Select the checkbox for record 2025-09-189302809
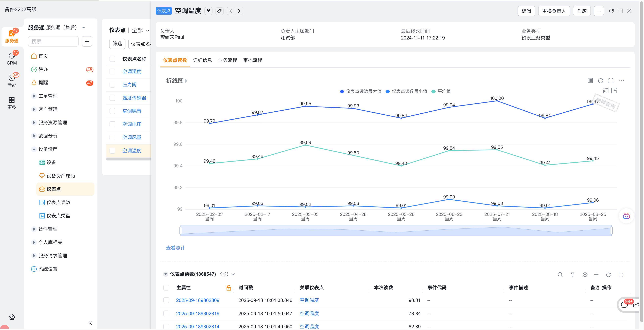The width and height of the screenshot is (644, 330). [x=166, y=300]
